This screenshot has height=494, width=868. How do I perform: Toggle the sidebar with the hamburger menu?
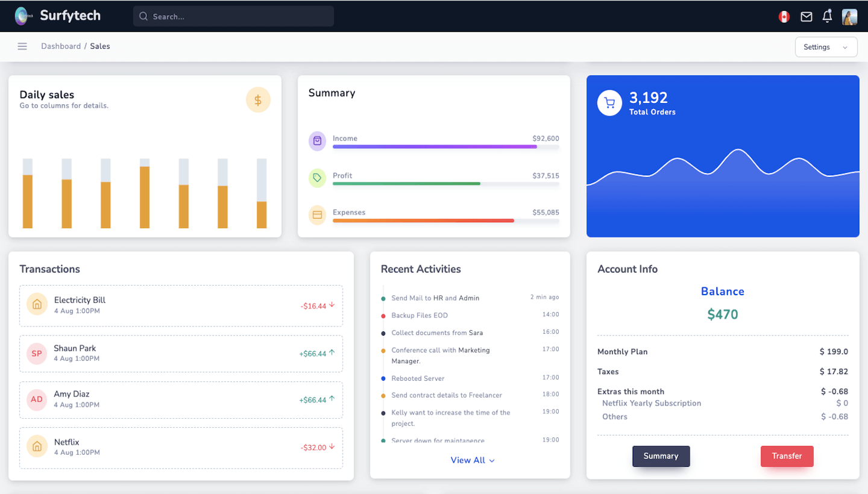[x=22, y=46]
